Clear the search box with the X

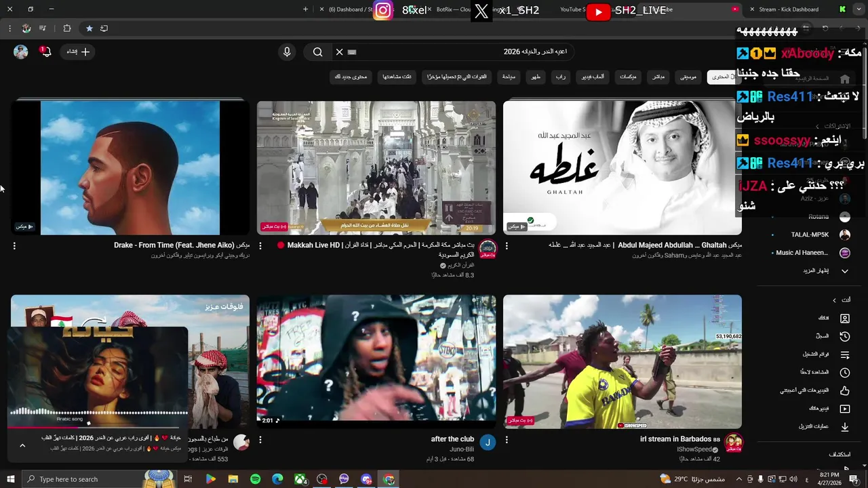(x=340, y=52)
